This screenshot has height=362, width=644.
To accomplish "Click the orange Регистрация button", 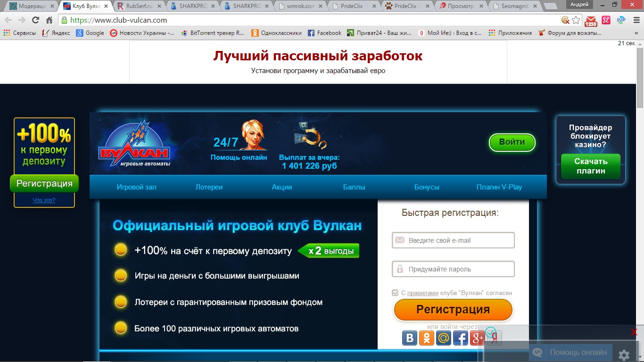I will [453, 310].
